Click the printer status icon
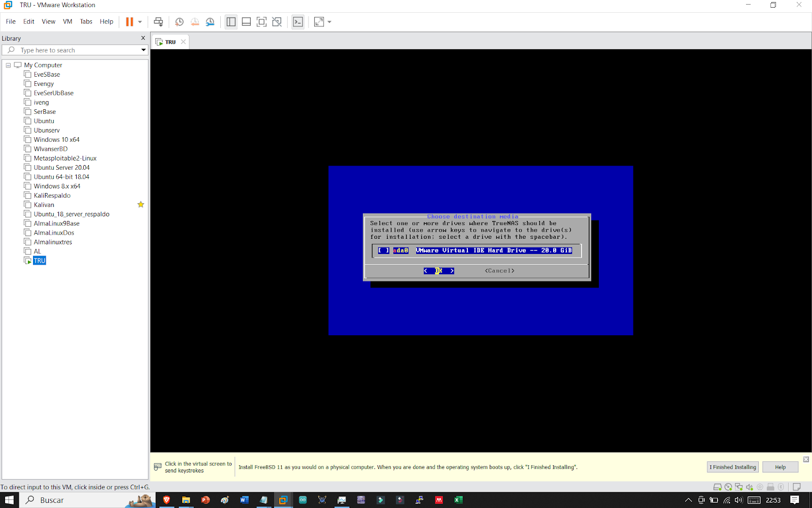This screenshot has width=812, height=508. click(770, 487)
